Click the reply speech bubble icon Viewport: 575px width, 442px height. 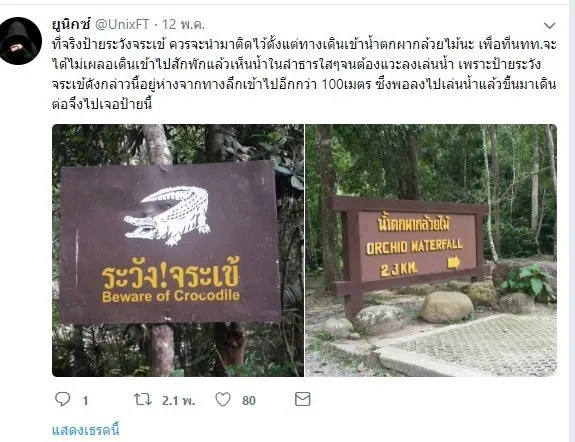click(62, 399)
